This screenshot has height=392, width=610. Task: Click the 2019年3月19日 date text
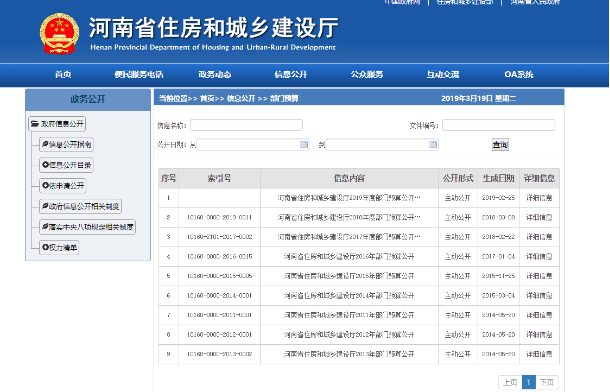click(x=466, y=99)
